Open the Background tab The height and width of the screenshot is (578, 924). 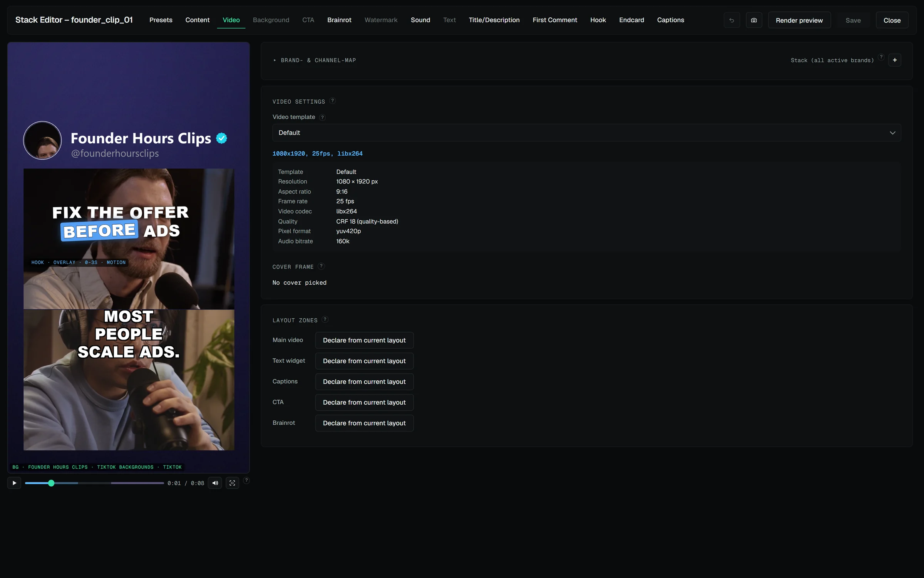(x=271, y=20)
